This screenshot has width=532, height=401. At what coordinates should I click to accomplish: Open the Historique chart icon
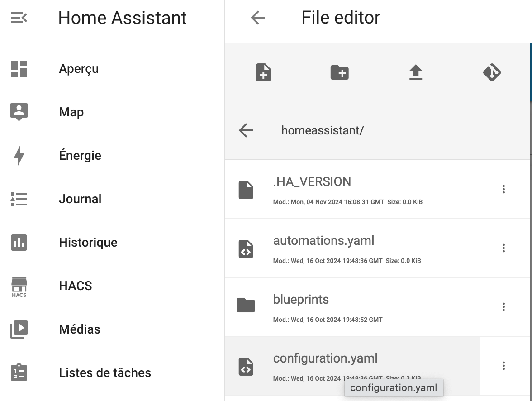click(x=19, y=243)
